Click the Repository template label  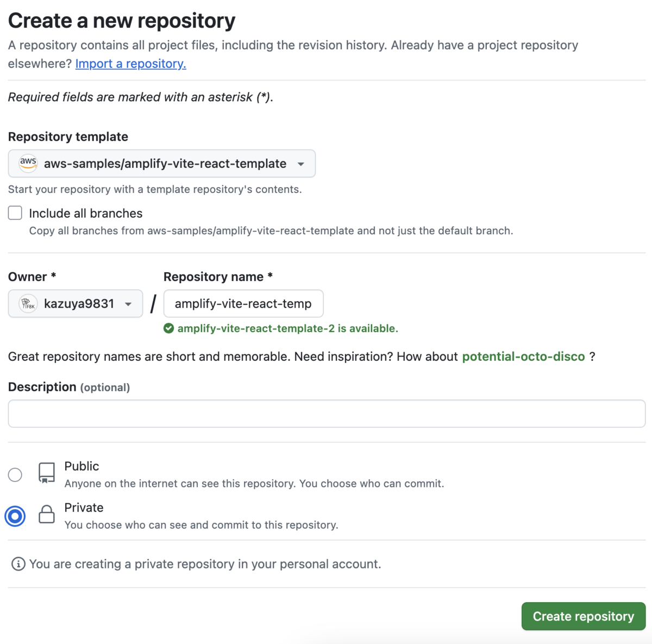68,136
